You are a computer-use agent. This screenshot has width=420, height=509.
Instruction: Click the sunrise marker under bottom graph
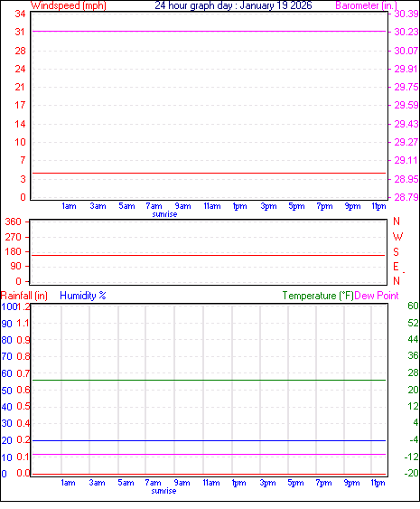163,491
